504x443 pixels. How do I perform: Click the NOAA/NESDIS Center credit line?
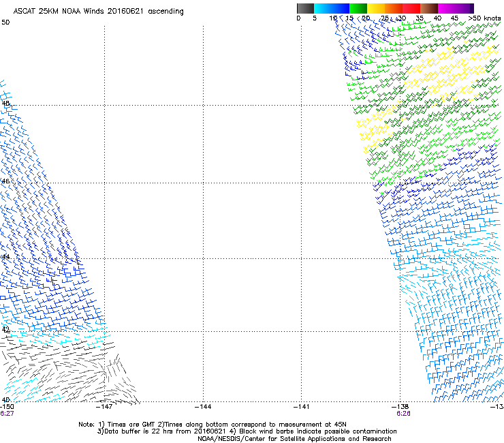click(x=294, y=439)
